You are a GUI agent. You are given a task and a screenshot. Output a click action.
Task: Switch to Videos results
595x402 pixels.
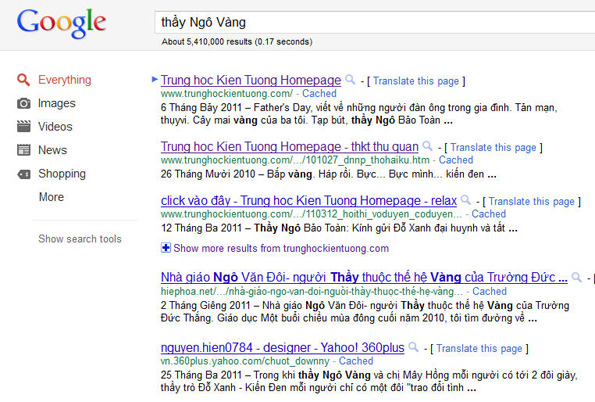55,126
